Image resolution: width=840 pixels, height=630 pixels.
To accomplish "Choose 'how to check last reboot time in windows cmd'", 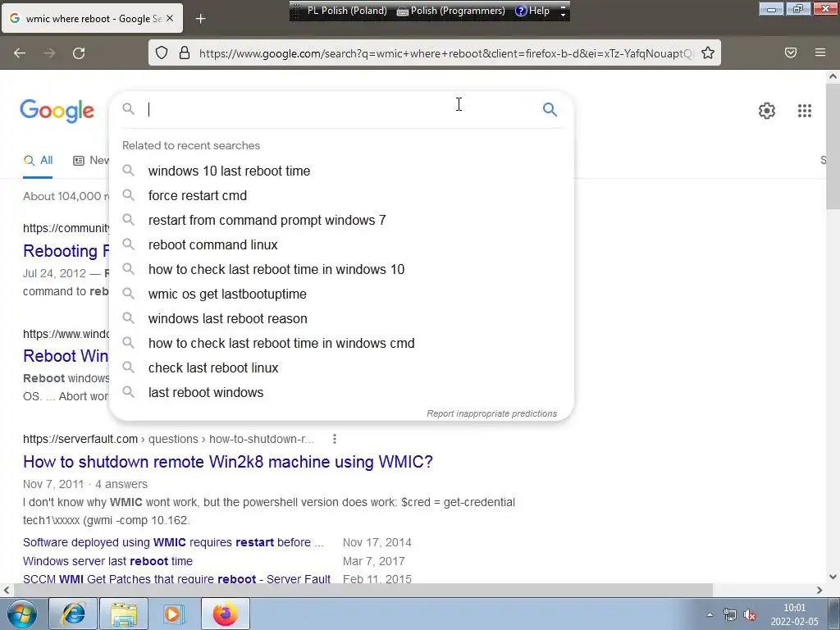I will pyautogui.click(x=341, y=344).
